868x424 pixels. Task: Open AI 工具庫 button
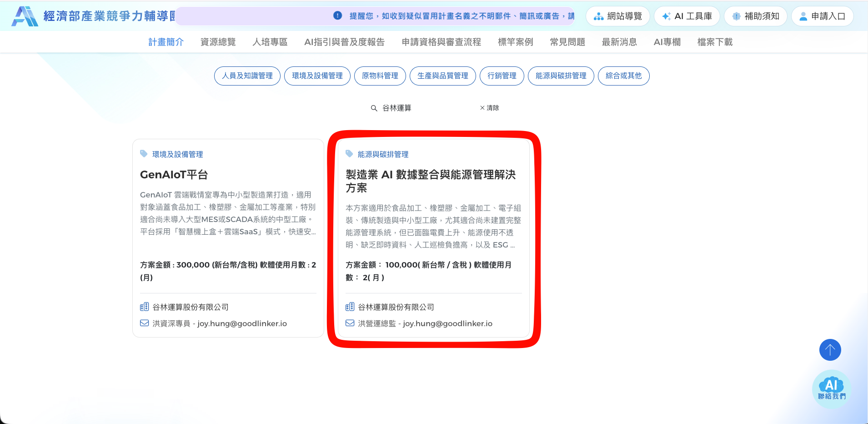tap(687, 16)
